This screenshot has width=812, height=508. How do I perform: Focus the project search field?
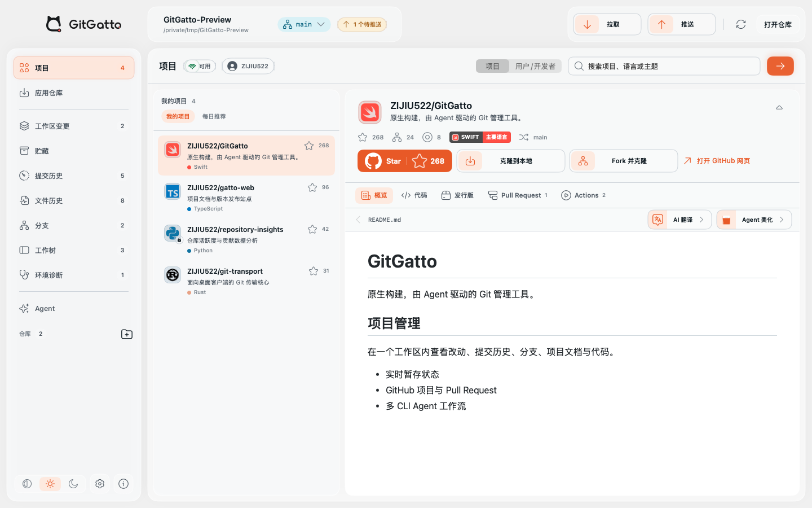[664, 66]
